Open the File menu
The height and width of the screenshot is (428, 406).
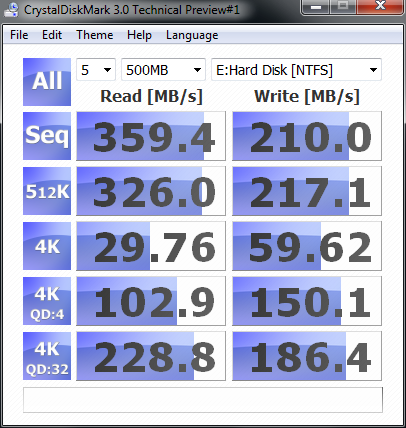(x=19, y=35)
